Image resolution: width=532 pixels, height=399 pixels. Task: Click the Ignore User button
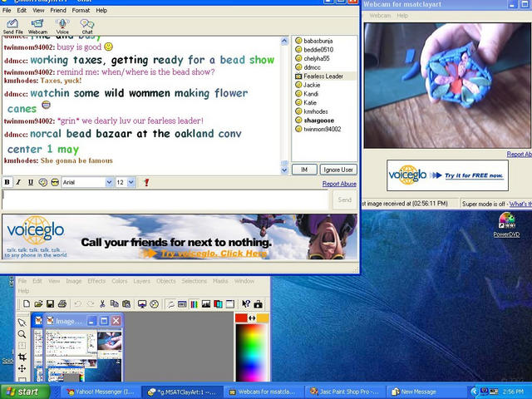pos(338,170)
